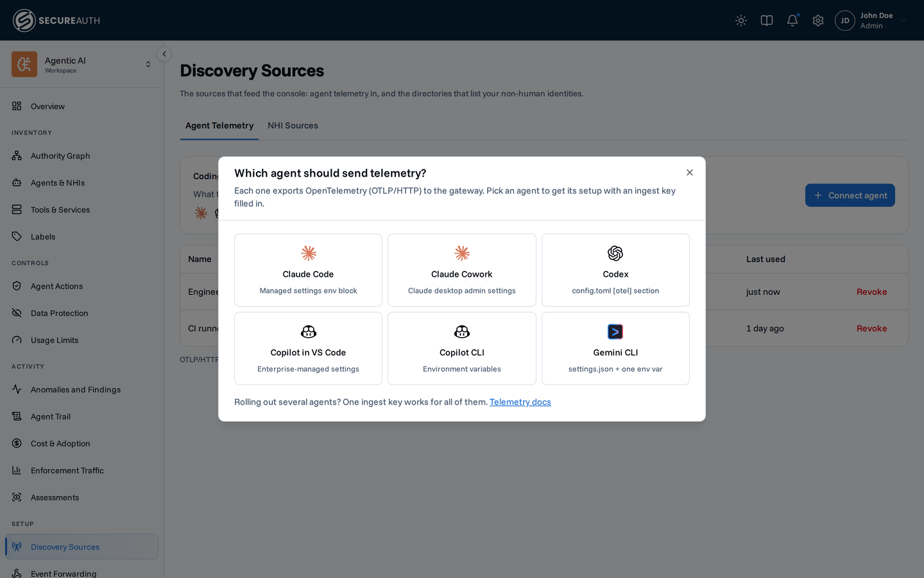
Task: Revoke the key last used just now
Action: [871, 292]
